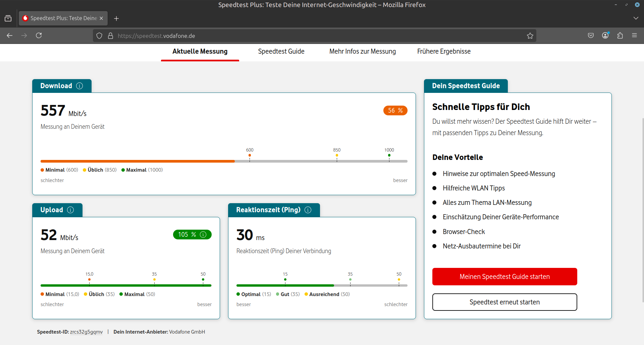Screen dimensions: 644x345
Task: Save page to Pocket
Action: click(591, 36)
